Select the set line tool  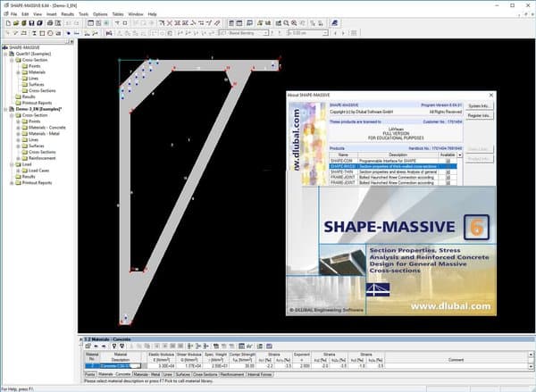pyautogui.click(x=77, y=33)
